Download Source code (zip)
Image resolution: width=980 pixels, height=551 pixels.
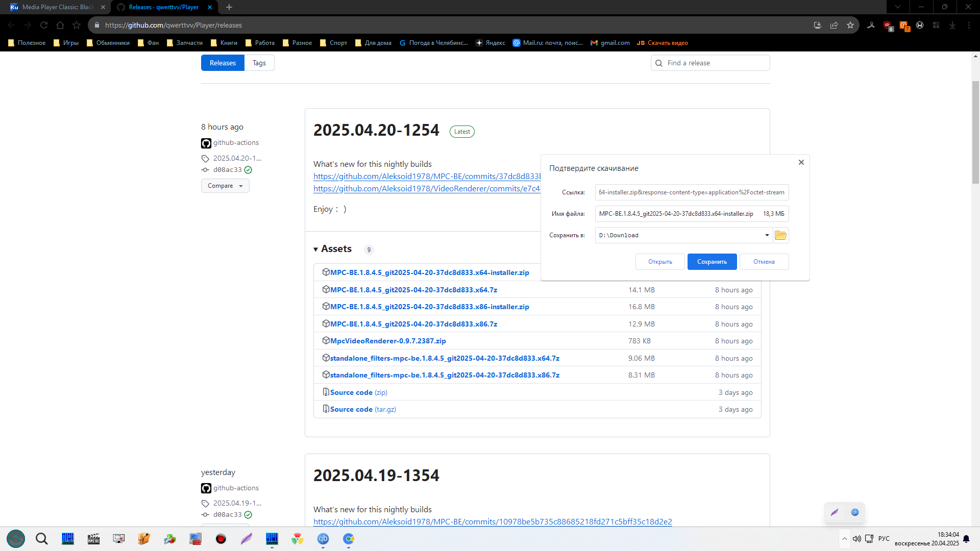click(x=358, y=392)
